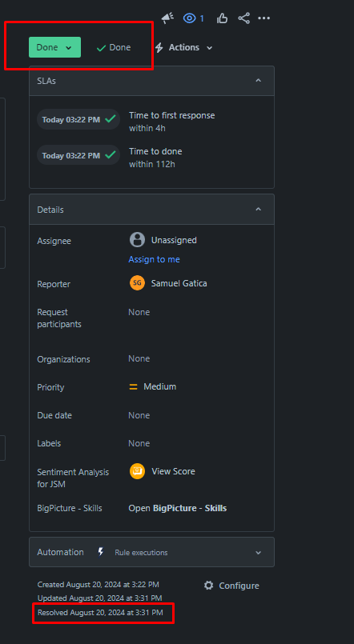
Task: Open the share issue icon
Action: click(x=243, y=18)
